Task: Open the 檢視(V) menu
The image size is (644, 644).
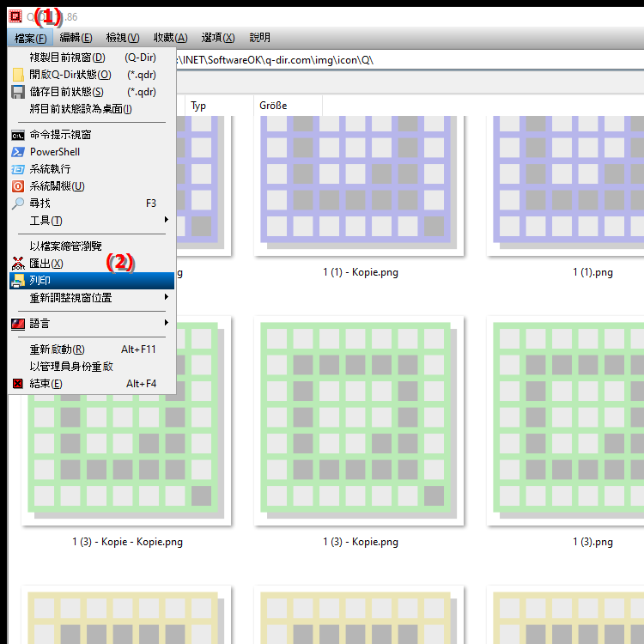Action: point(123,38)
